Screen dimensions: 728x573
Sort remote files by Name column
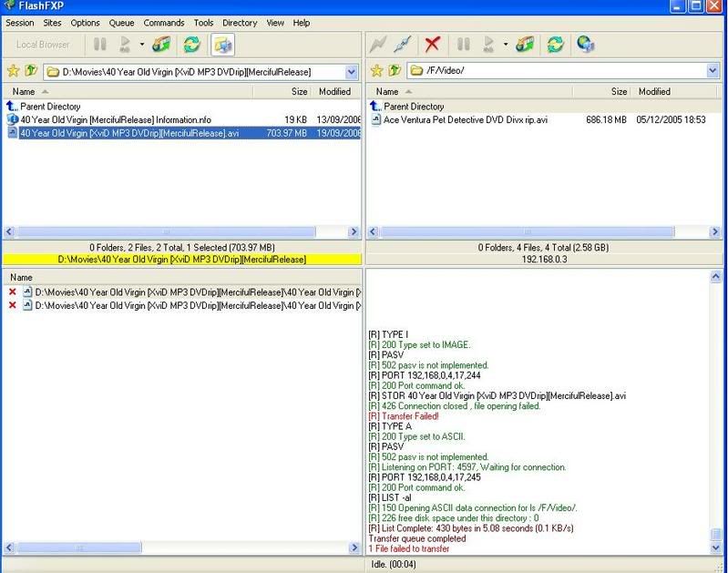point(470,91)
